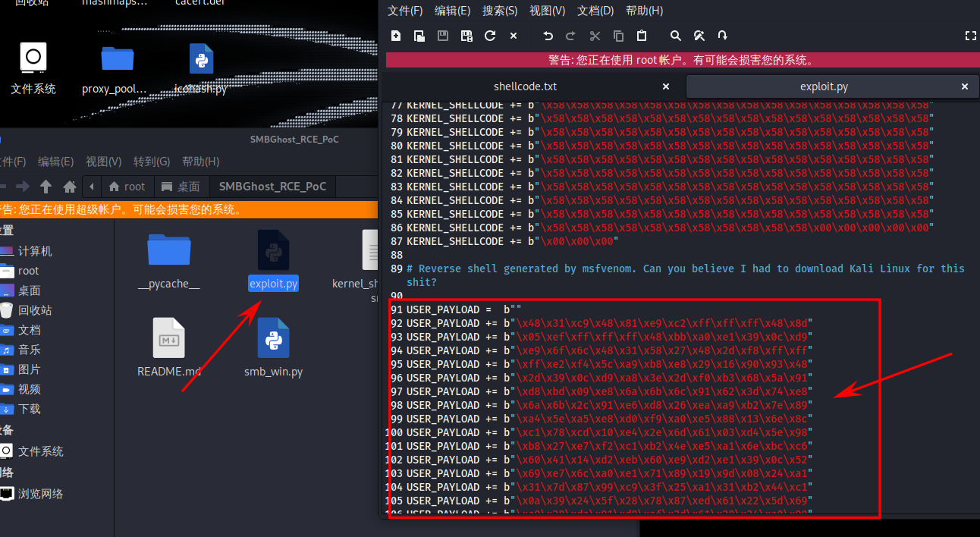Click the go-to-line jump icon
The width and height of the screenshot is (980, 537).
[723, 36]
